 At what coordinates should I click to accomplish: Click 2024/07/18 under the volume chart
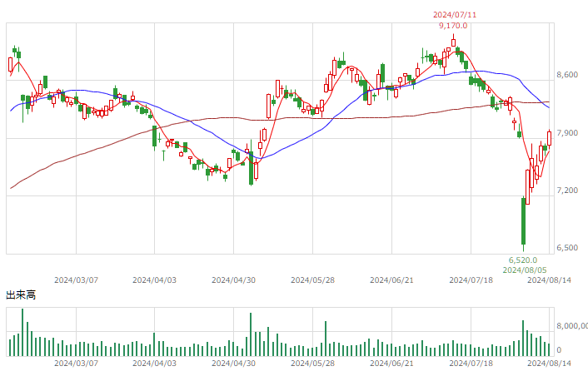click(471, 364)
